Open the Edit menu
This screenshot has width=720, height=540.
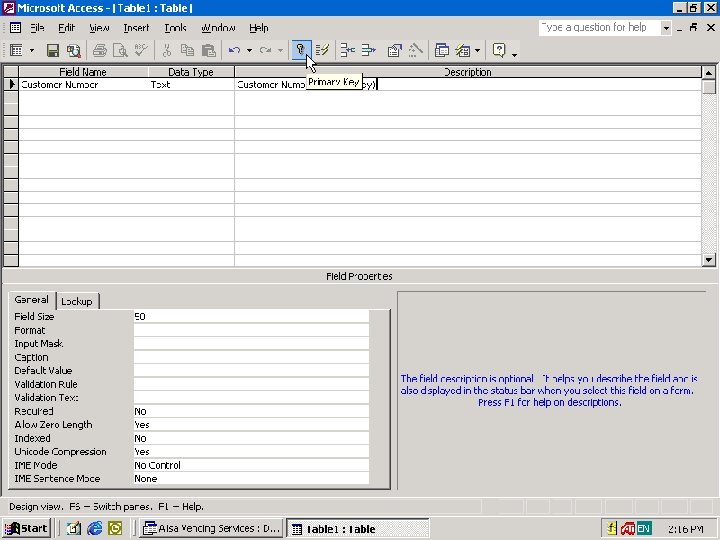67,28
